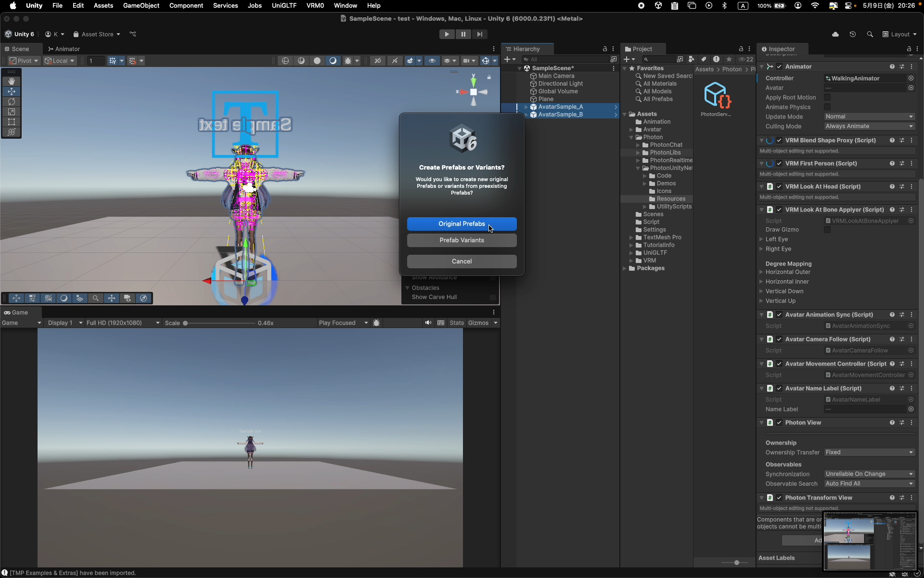Select the combined Transform tool
The image size is (924, 578).
tap(12, 132)
